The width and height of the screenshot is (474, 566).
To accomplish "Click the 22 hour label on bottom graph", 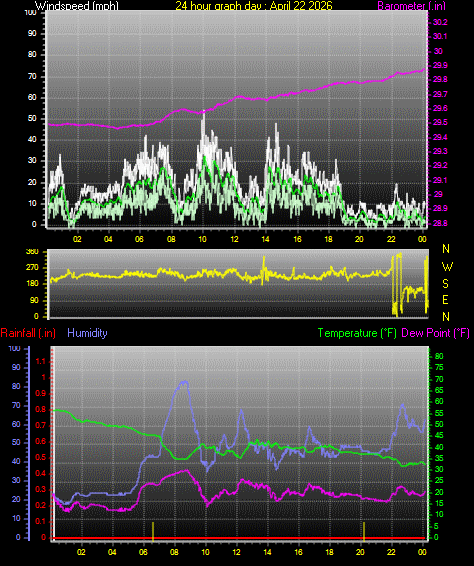I will (x=392, y=552).
